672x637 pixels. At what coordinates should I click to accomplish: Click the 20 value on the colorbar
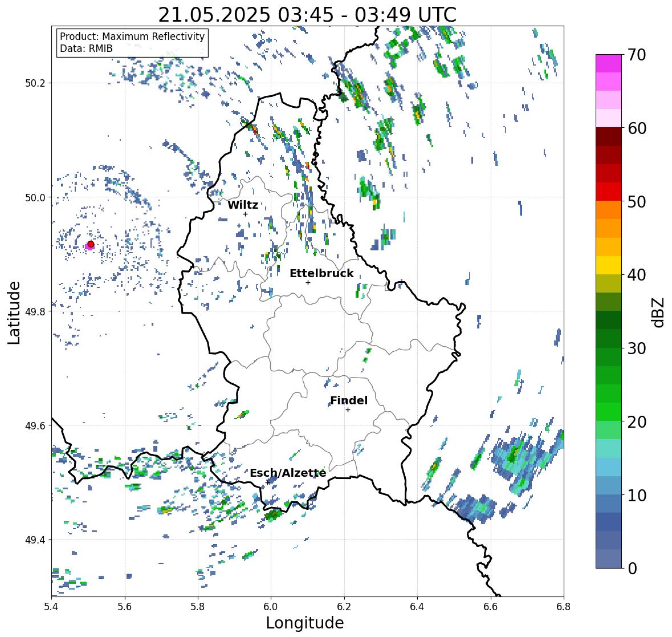[637, 422]
